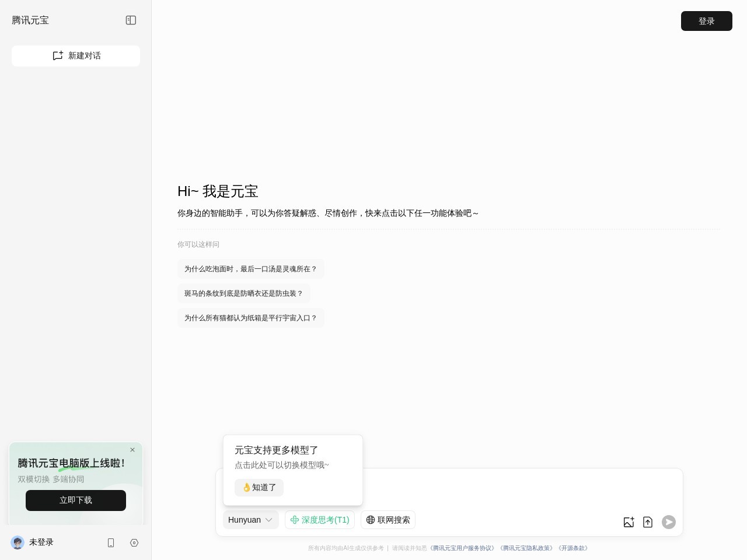
Task: Select suggestion about 斑马的条纹
Action: [244, 293]
